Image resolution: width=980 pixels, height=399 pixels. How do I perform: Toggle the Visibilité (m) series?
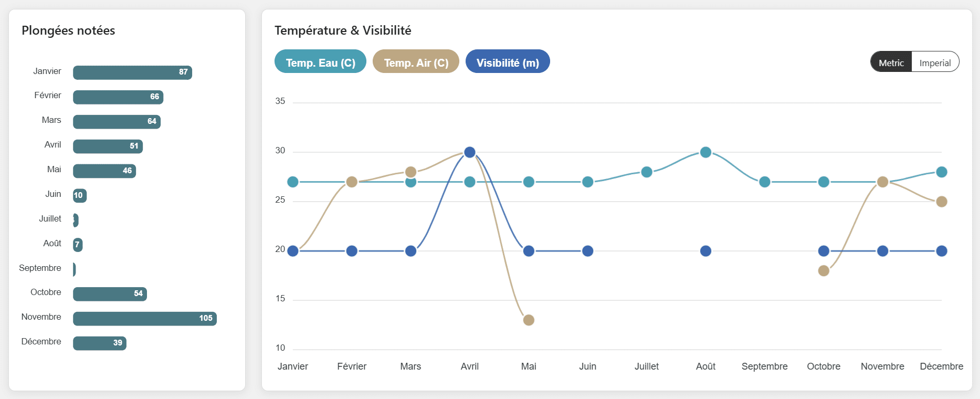508,62
